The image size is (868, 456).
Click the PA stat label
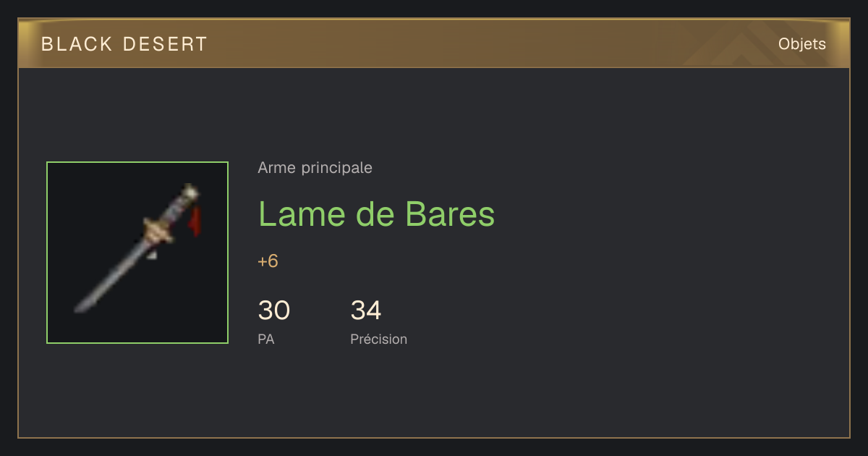(266, 339)
